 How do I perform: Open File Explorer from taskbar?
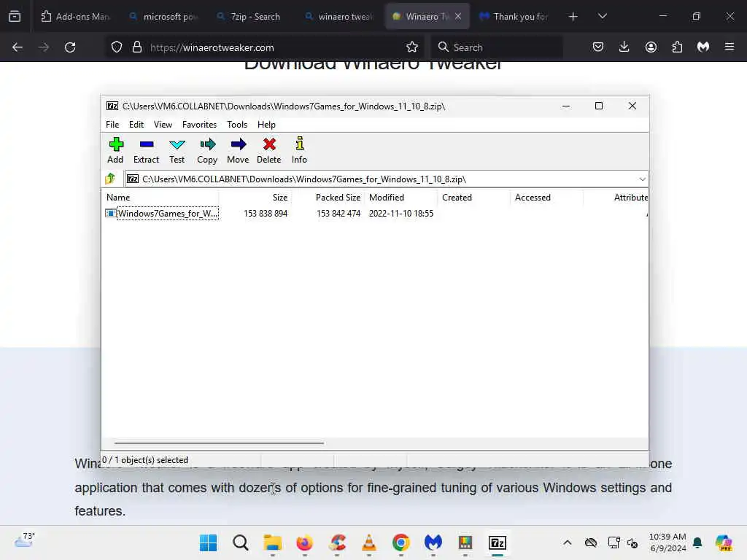click(273, 542)
